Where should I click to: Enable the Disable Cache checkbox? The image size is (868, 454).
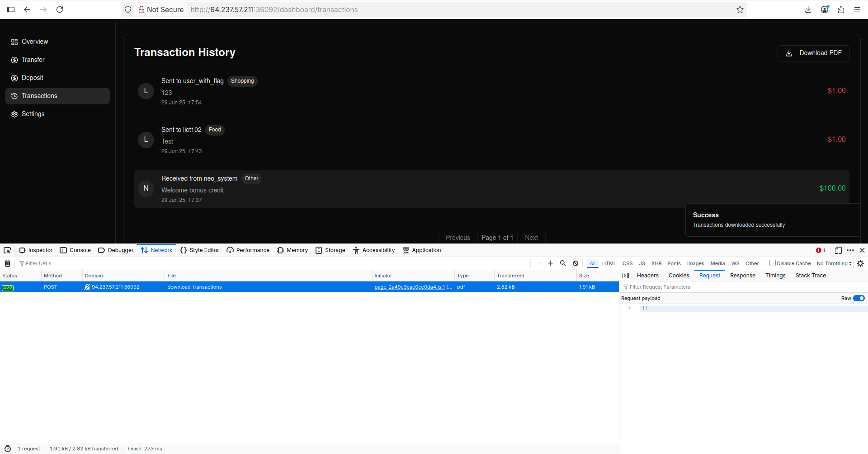click(773, 263)
